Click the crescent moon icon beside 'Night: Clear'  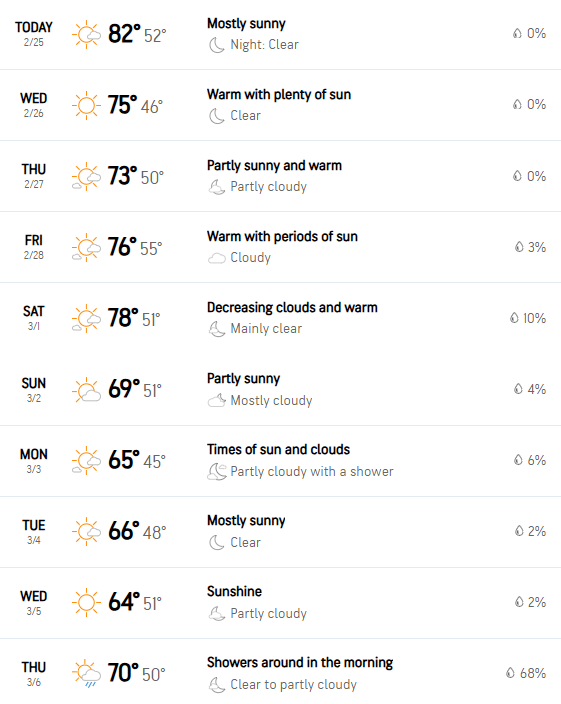click(x=216, y=45)
